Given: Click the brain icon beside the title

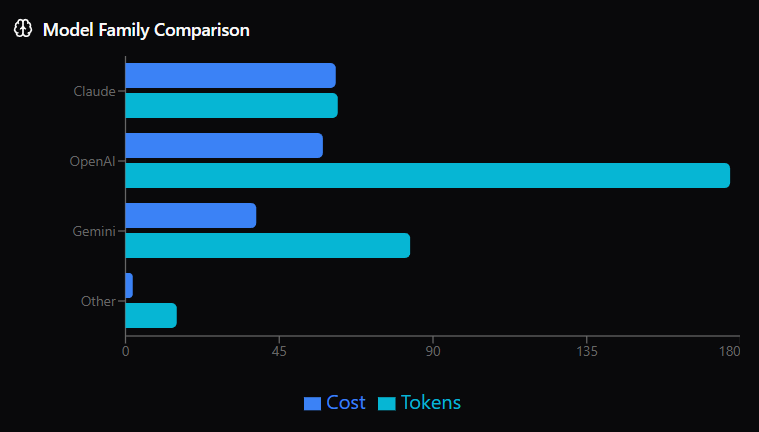Looking at the screenshot, I should coord(23,29).
